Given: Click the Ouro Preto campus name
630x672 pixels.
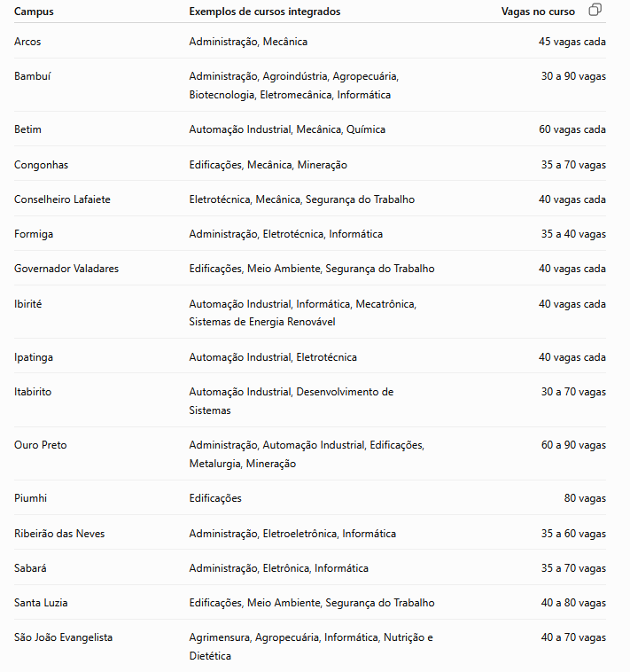Looking at the screenshot, I should pos(40,445).
